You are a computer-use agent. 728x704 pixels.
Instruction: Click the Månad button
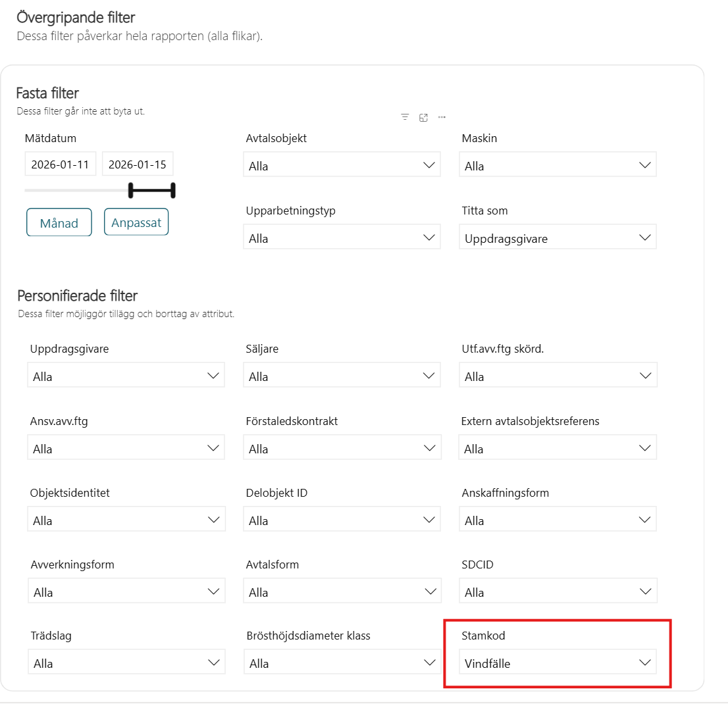click(59, 222)
